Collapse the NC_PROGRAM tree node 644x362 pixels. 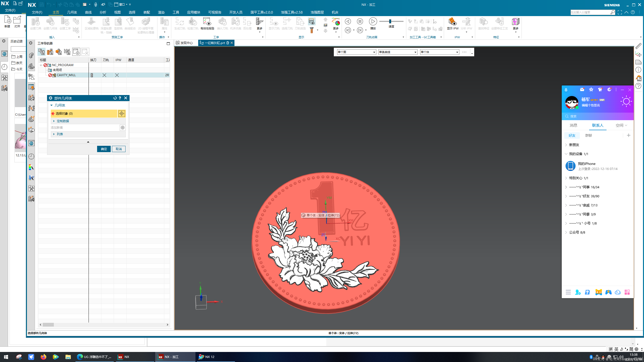click(x=41, y=65)
